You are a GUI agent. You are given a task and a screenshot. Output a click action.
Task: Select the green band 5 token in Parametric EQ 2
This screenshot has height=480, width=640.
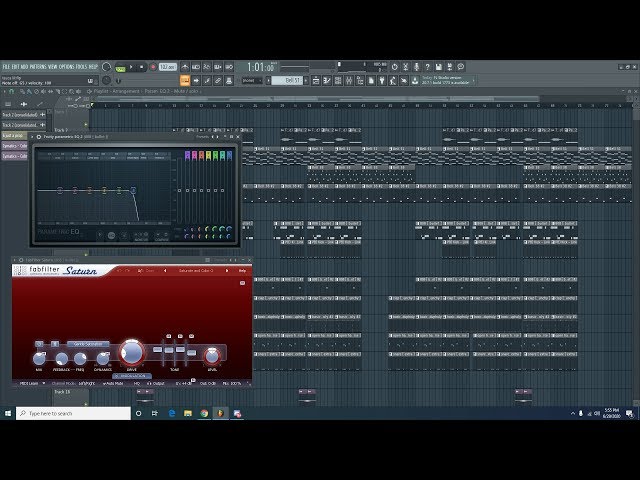coord(216,155)
